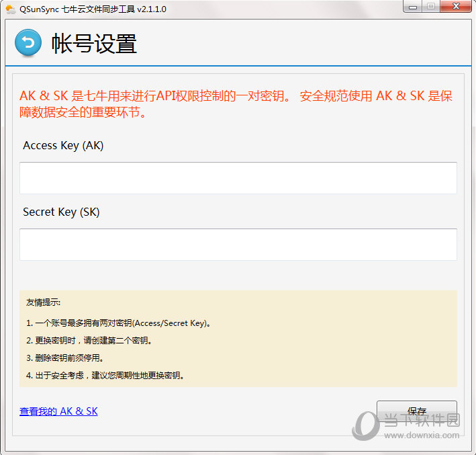Click tip 4 建议您周期性地更换密钥

105,376
